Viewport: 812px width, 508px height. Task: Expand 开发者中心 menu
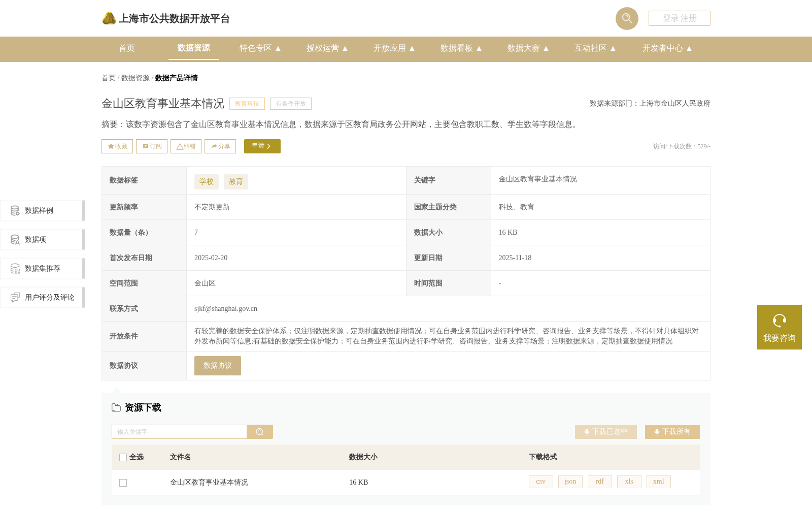(x=667, y=48)
